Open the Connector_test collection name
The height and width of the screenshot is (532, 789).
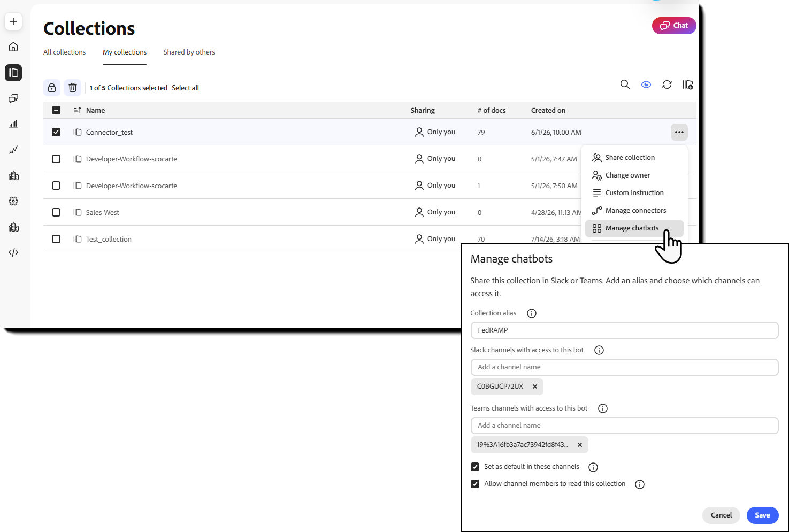109,132
